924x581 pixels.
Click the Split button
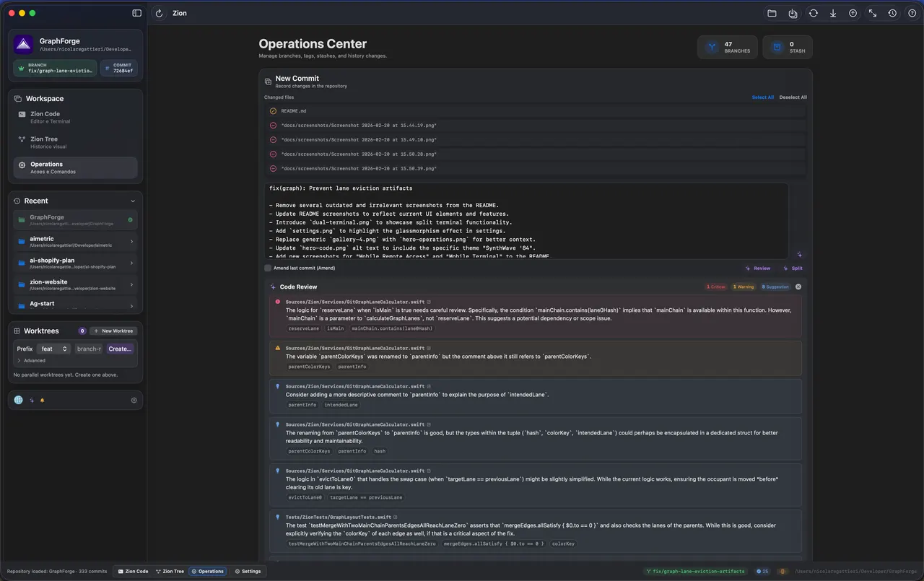[793, 268]
